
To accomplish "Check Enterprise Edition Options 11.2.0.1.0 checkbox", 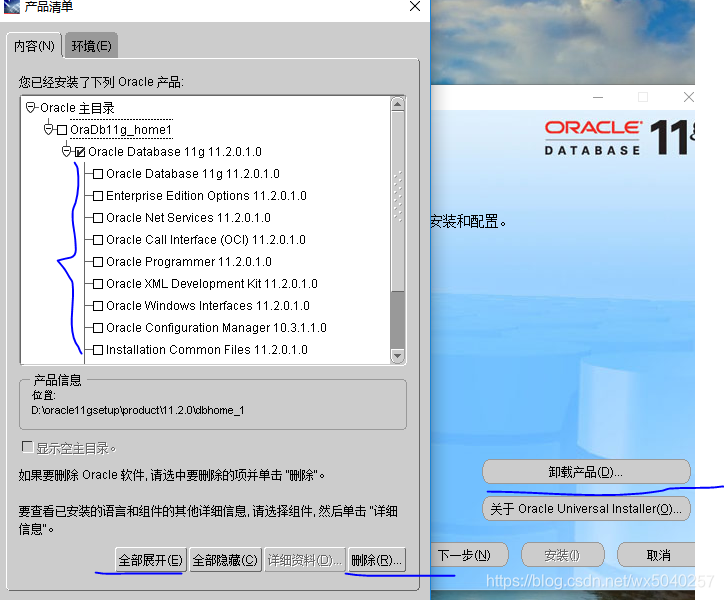I will coord(98,196).
